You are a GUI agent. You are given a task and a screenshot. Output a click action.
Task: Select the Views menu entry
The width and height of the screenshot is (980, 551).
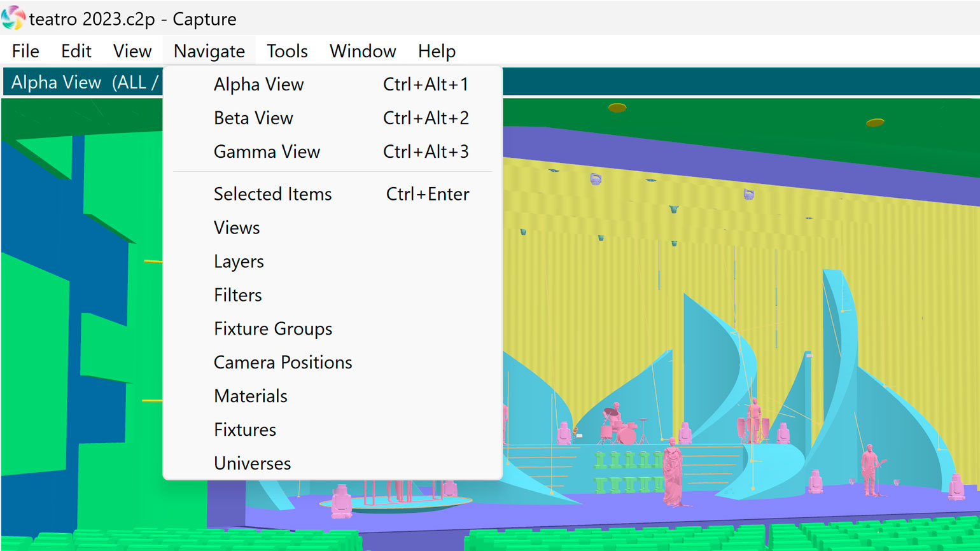(x=237, y=228)
